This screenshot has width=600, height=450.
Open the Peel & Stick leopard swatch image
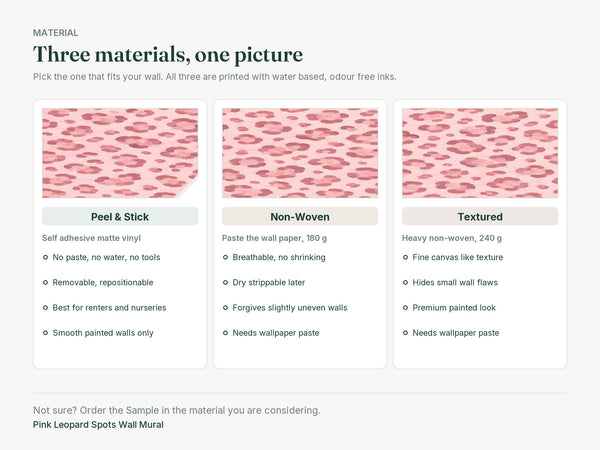tap(120, 153)
